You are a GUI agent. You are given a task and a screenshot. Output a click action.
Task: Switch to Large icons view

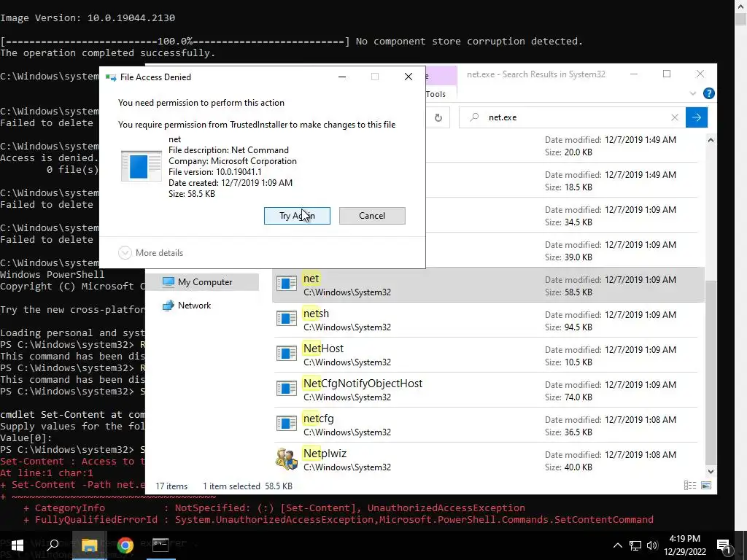click(x=706, y=486)
